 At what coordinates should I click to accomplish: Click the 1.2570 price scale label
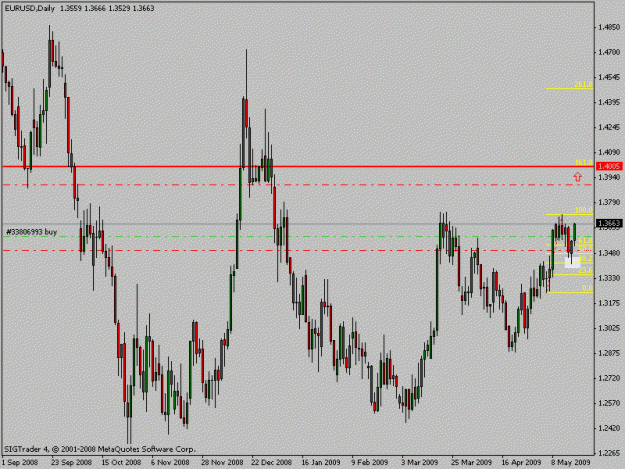point(609,403)
